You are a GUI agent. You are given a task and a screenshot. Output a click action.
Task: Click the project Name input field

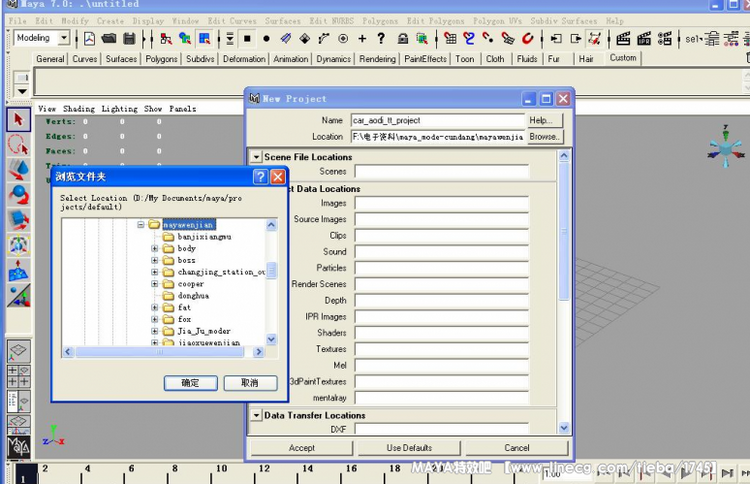click(438, 121)
